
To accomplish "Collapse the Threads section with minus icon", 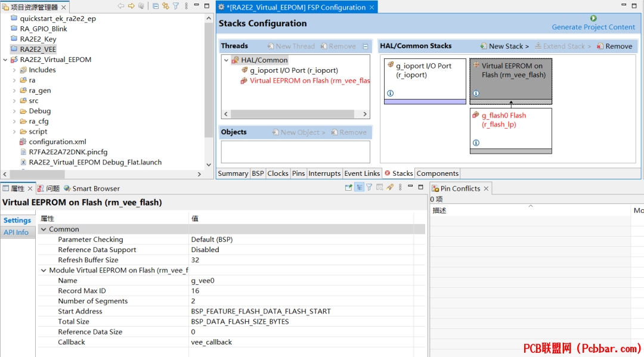I will pyautogui.click(x=365, y=46).
